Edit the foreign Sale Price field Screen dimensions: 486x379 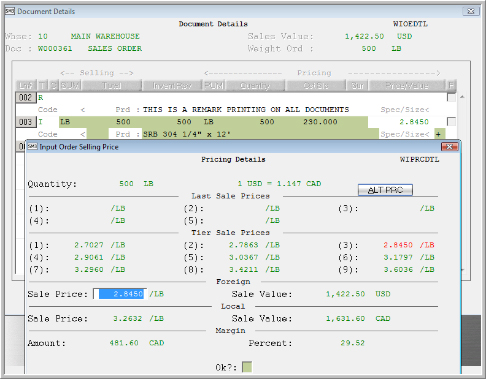click(x=120, y=294)
